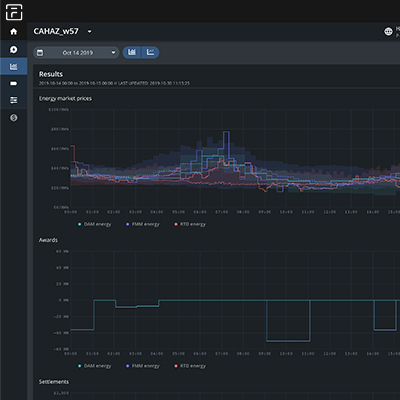Viewport: 400px width, 400px height.
Task: Click the CAHAZ_w57 asset name
Action: (56, 31)
